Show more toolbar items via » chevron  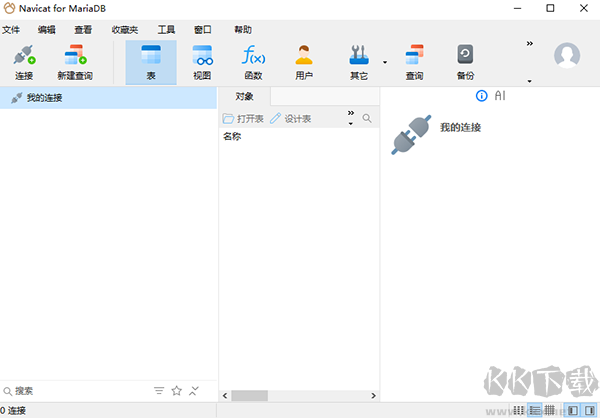pos(530,44)
